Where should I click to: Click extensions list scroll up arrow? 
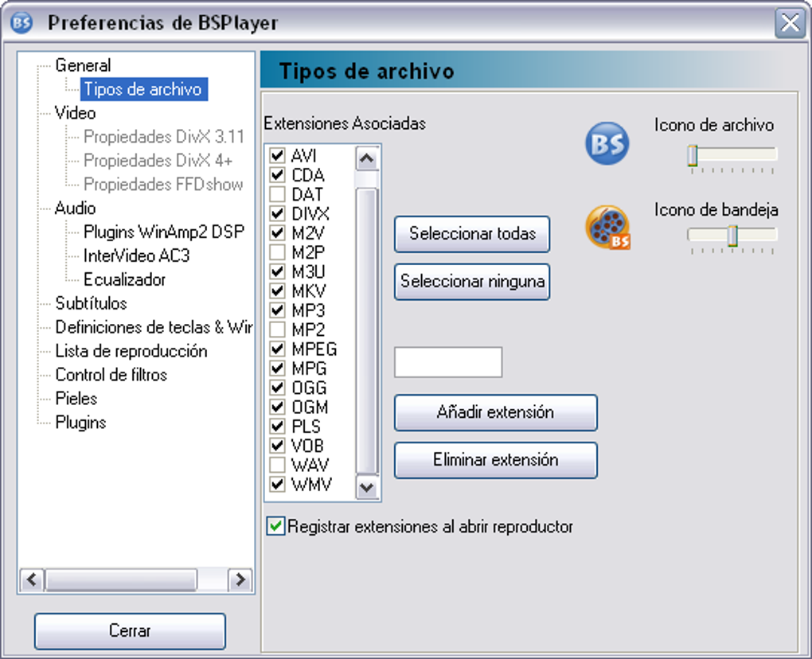click(367, 158)
